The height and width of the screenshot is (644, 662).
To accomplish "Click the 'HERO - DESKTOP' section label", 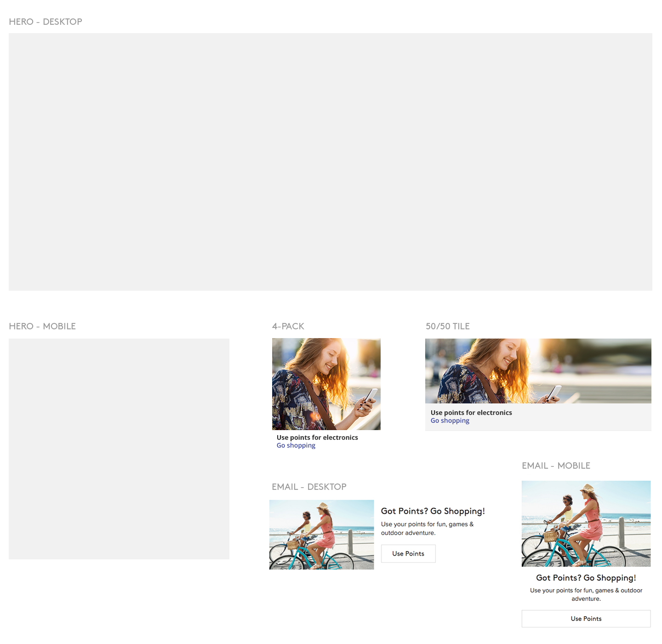I will point(46,22).
